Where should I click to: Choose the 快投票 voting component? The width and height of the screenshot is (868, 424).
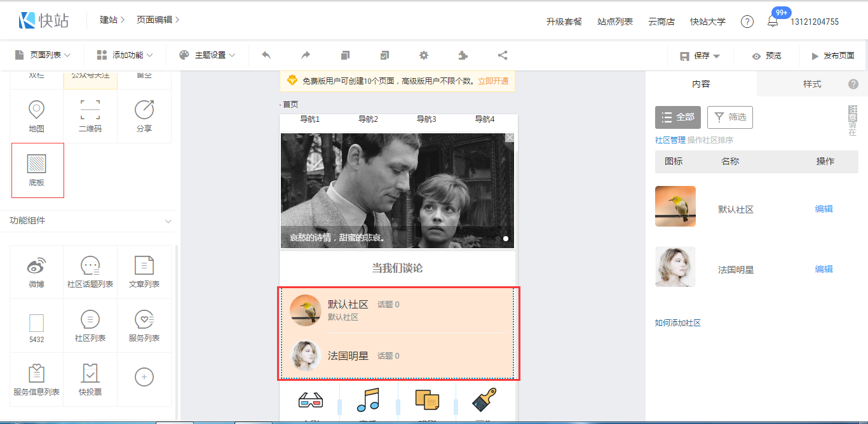coord(90,380)
